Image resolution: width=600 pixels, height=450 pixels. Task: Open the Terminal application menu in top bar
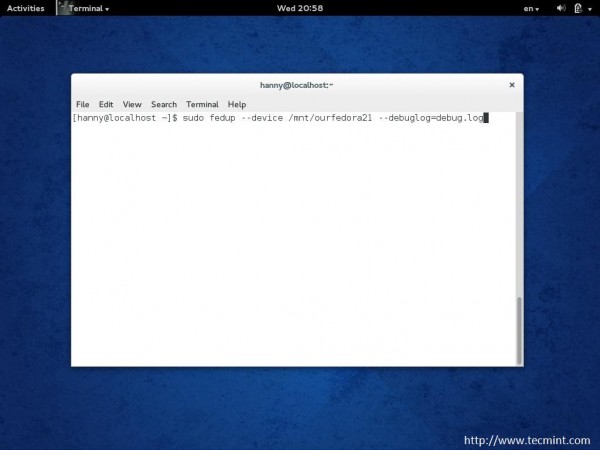88,8
